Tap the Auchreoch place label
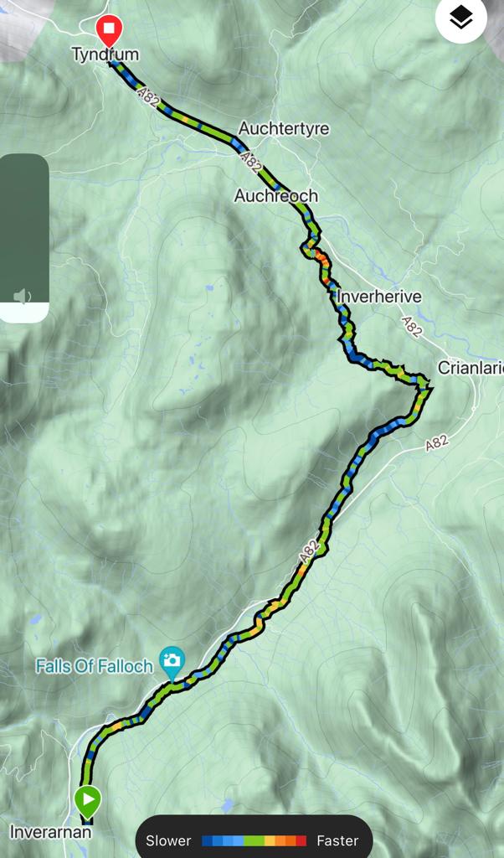504x858 pixels. coord(276,195)
